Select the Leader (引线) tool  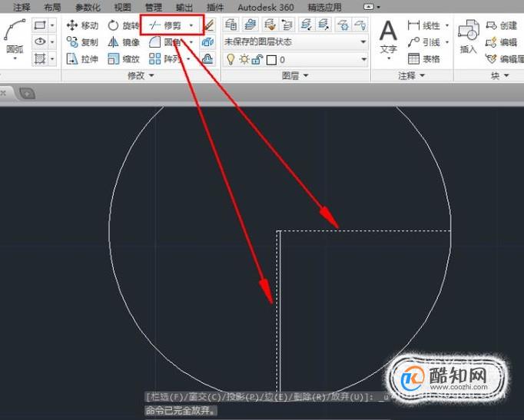point(423,42)
